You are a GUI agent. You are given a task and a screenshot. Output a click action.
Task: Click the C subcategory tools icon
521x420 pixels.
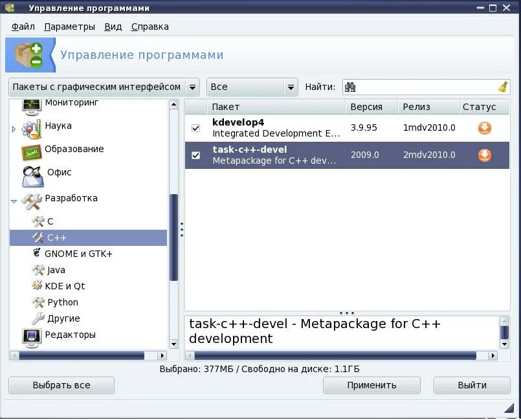coord(38,221)
